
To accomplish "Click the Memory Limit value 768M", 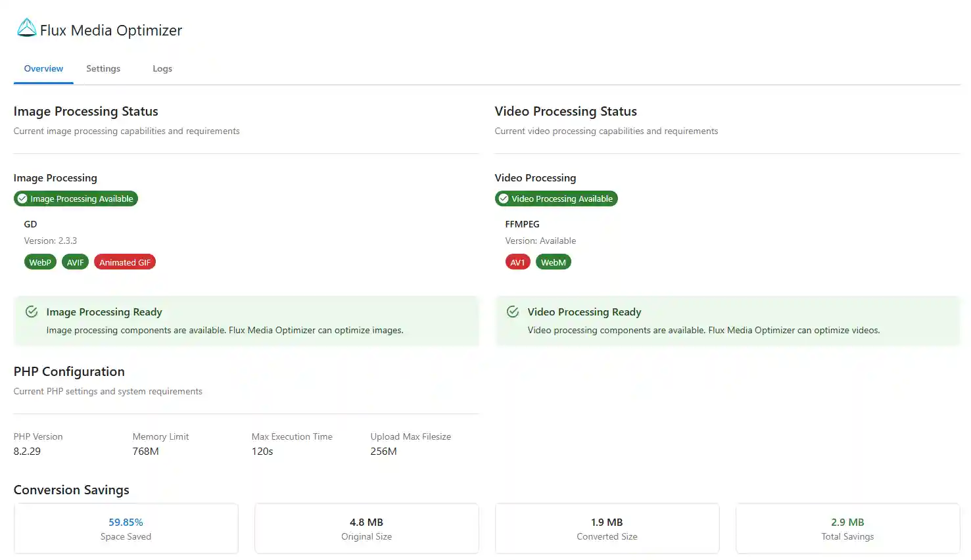I will [146, 452].
